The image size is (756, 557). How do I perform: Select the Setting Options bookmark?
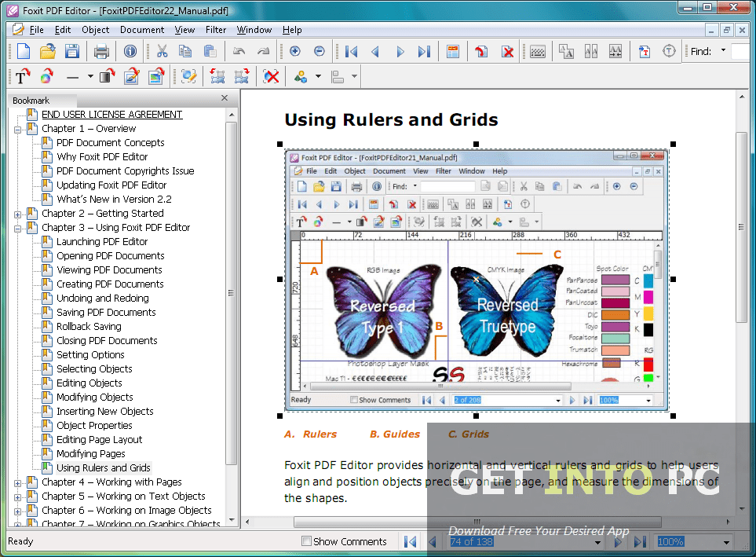point(90,355)
